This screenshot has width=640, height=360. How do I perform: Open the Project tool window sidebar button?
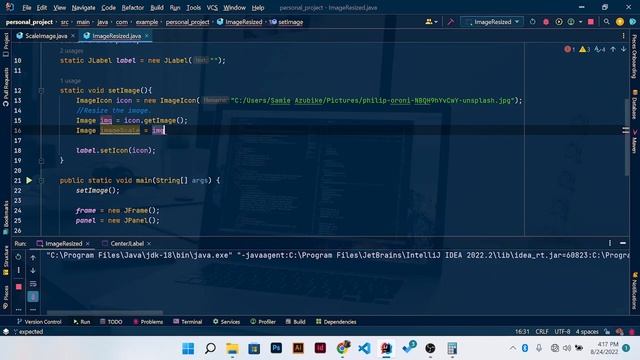[x=6, y=45]
